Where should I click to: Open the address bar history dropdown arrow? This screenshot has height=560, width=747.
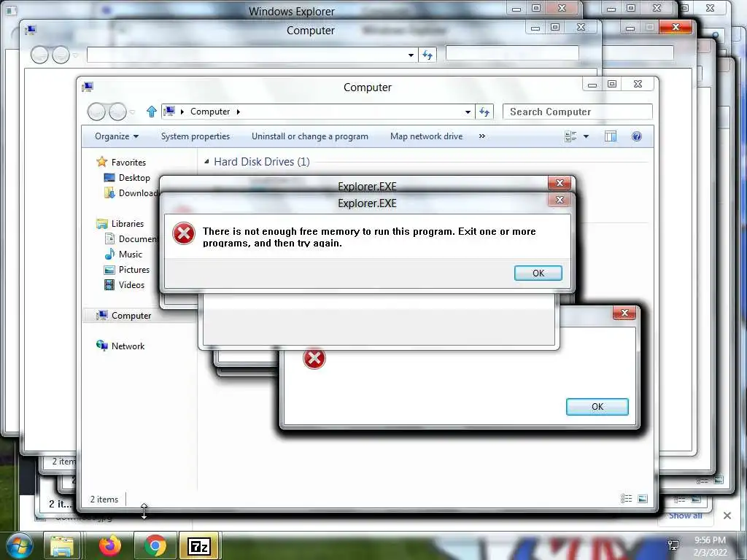[468, 112]
